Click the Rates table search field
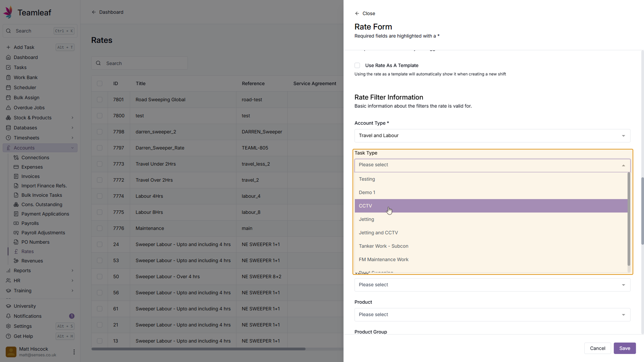Screen dimensions: 644x362 [144, 63]
